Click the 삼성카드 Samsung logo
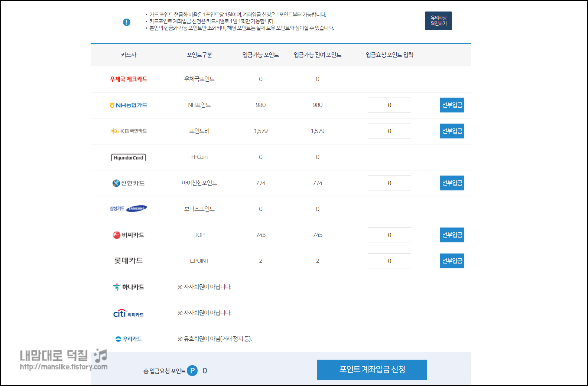Image resolution: width=588 pixels, height=386 pixels. point(129,209)
